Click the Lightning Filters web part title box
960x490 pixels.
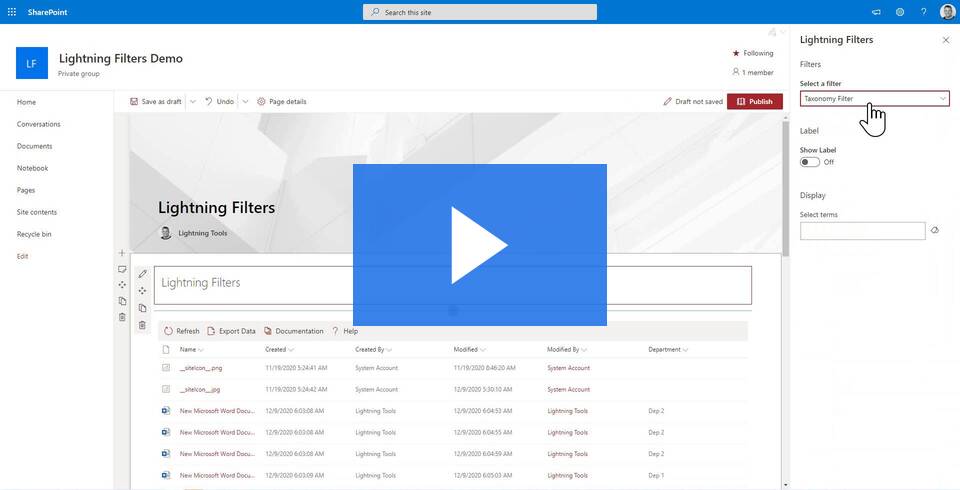(x=452, y=285)
